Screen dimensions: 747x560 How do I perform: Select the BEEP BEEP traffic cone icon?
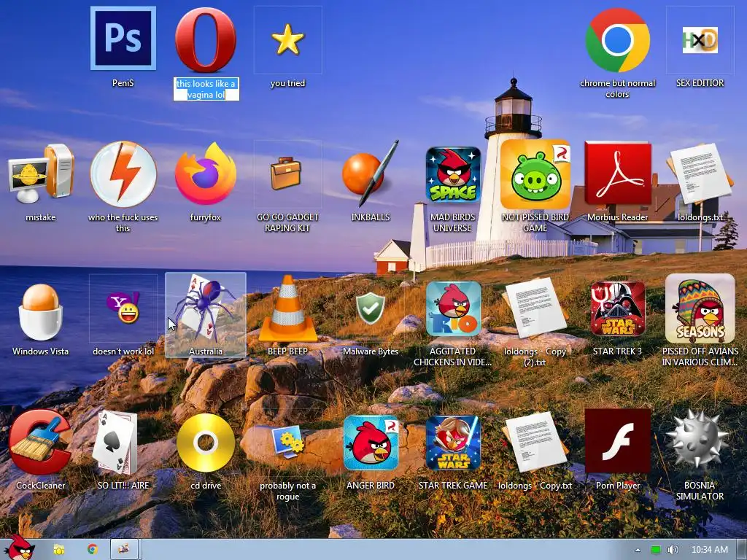(287, 308)
